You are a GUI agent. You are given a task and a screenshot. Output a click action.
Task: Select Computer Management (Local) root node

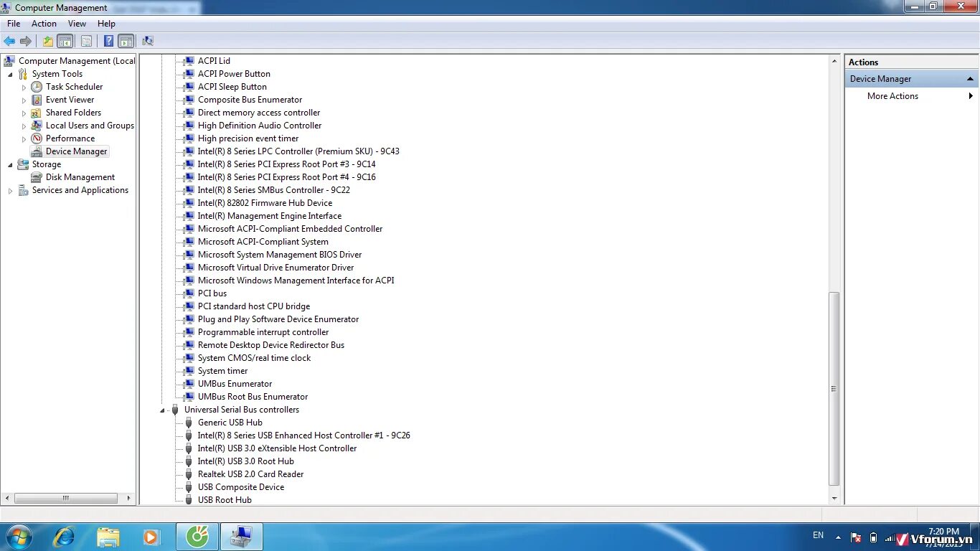tap(77, 61)
